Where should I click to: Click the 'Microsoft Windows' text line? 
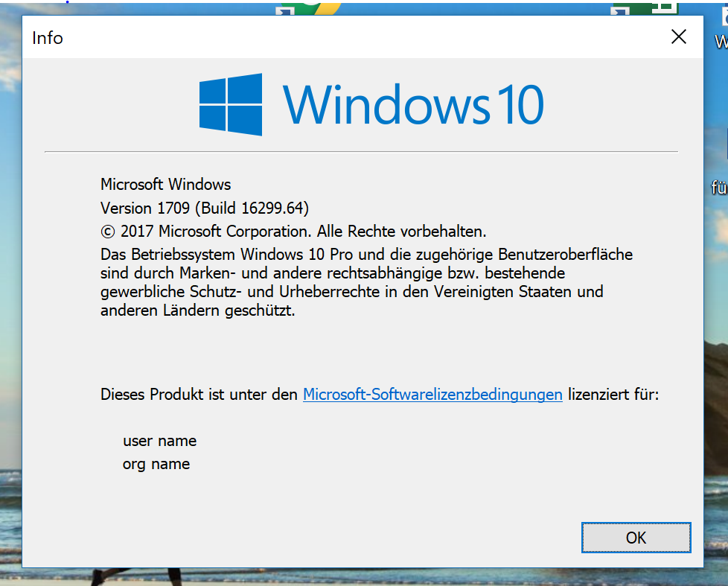tap(166, 185)
